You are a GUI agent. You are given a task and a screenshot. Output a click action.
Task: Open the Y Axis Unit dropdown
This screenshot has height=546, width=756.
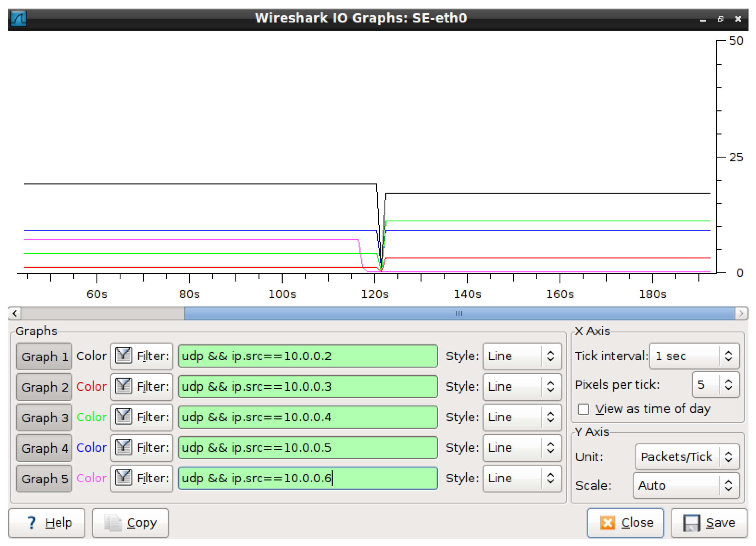click(687, 457)
